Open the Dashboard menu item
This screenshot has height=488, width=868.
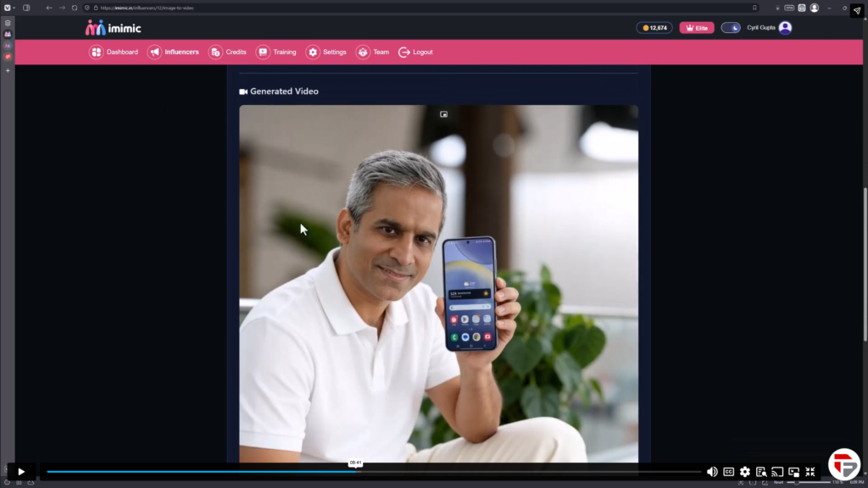(x=114, y=53)
